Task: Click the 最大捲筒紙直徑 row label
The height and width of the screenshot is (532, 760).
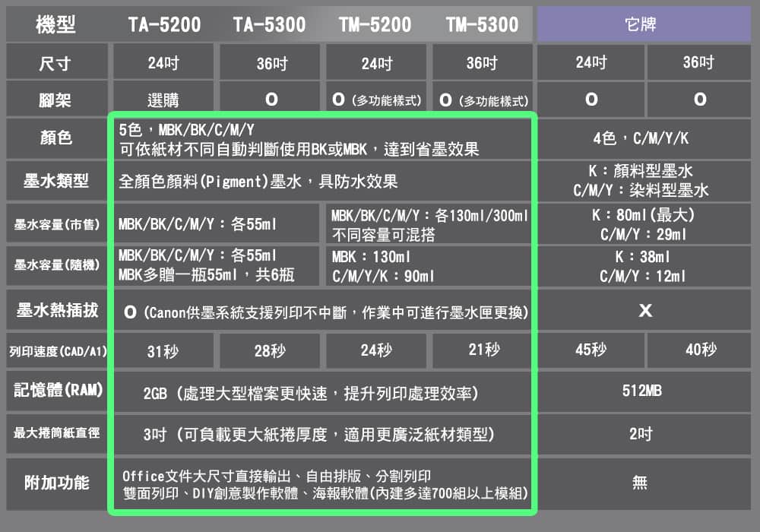Action: (57, 433)
